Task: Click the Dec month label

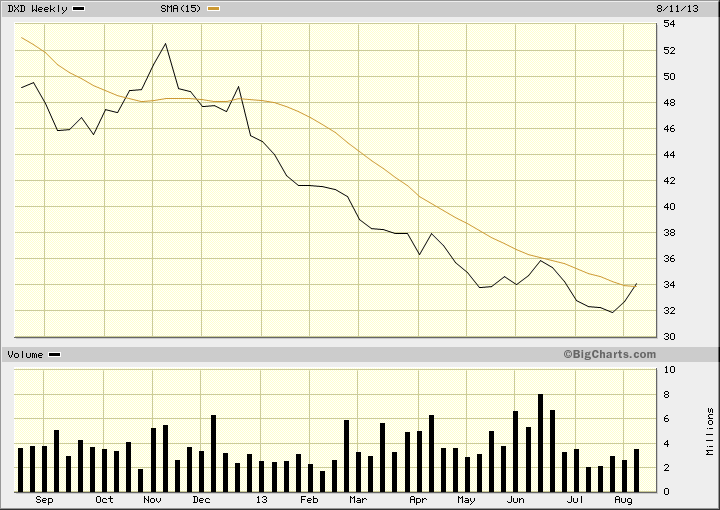Action: click(x=201, y=500)
